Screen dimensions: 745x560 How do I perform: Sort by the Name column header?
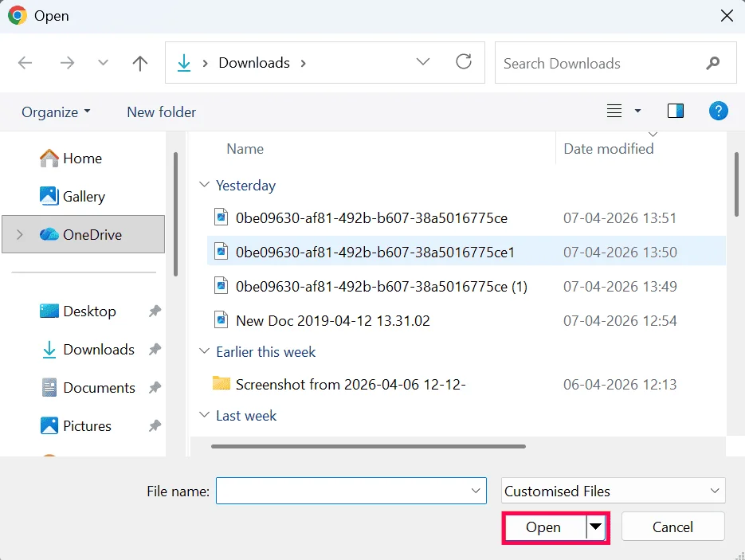(x=245, y=149)
